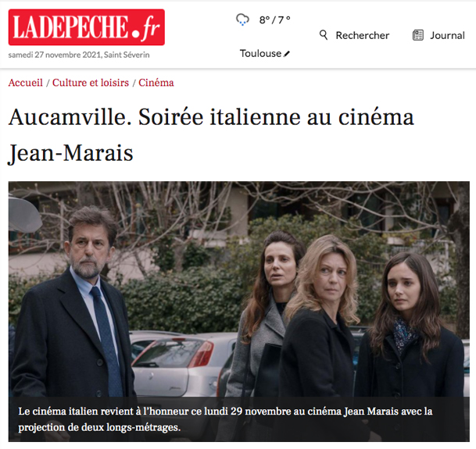The image size is (476, 449).
Task: Open Culture et loisirs breadcrumb
Action: [x=91, y=83]
